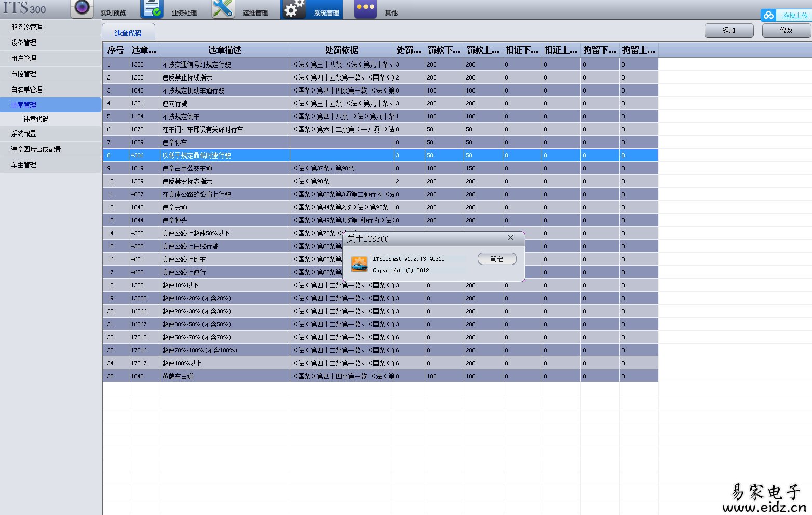Open the 运维管理 tools icon

pyautogui.click(x=223, y=9)
